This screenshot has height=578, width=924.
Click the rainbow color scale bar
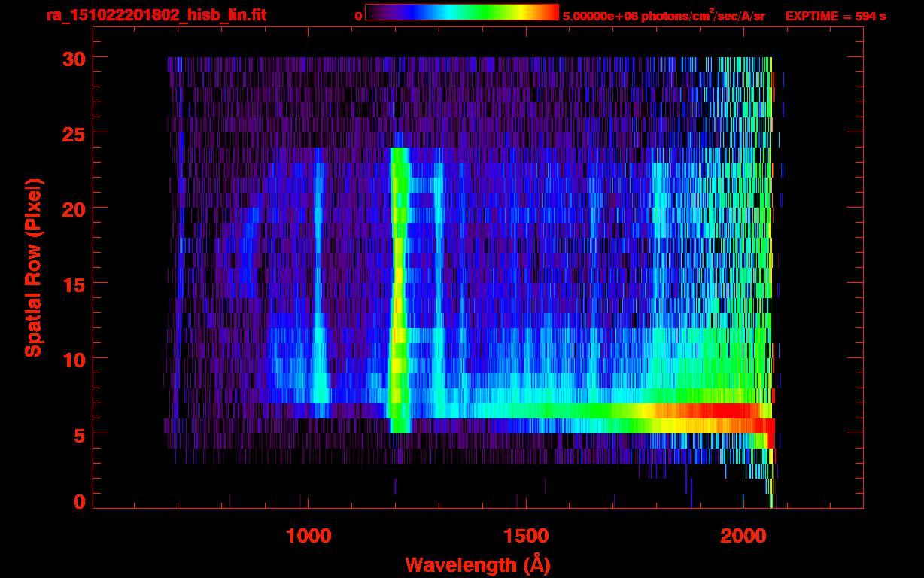(462, 12)
